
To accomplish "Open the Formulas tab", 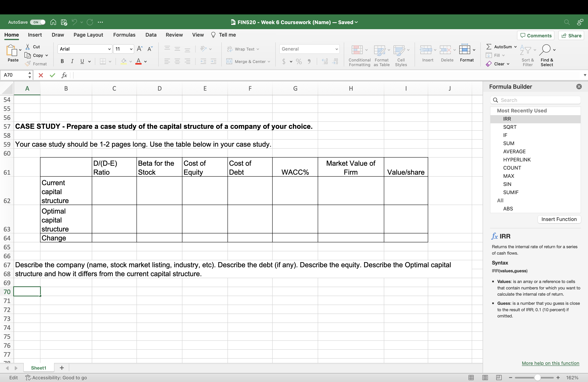I will click(124, 35).
